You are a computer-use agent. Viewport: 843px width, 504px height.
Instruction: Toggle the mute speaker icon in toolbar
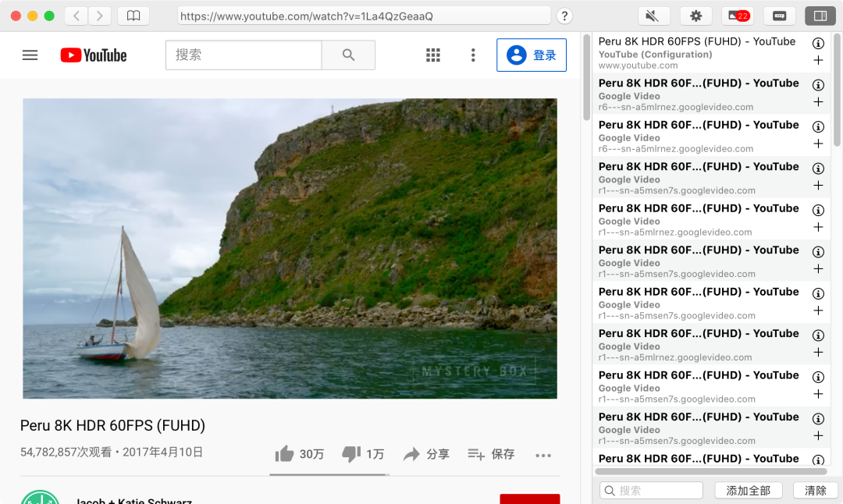tap(653, 16)
